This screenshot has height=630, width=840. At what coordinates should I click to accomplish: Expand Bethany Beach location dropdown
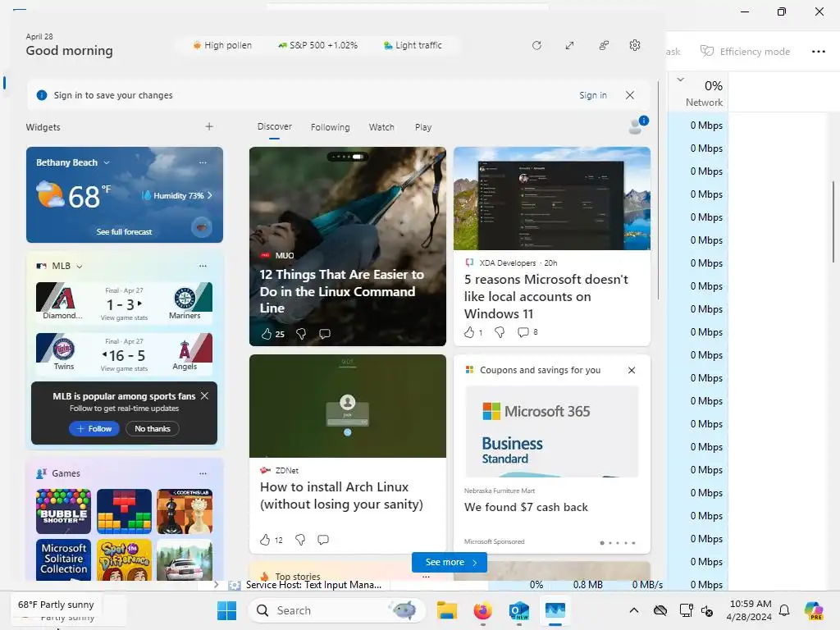[x=107, y=162]
